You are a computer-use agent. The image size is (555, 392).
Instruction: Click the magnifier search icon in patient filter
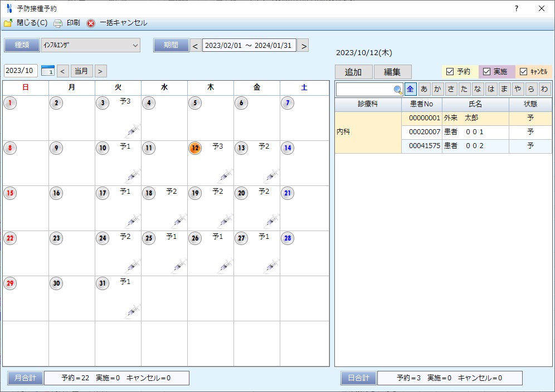click(398, 89)
